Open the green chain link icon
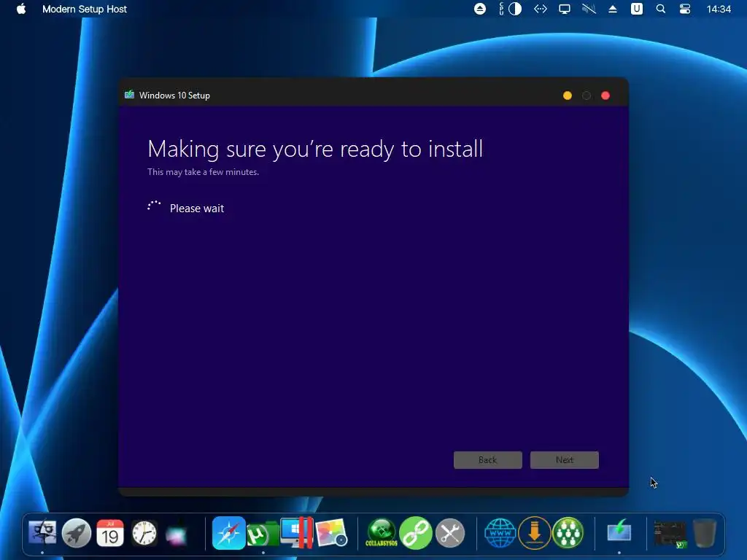The height and width of the screenshot is (560, 747). tap(415, 533)
